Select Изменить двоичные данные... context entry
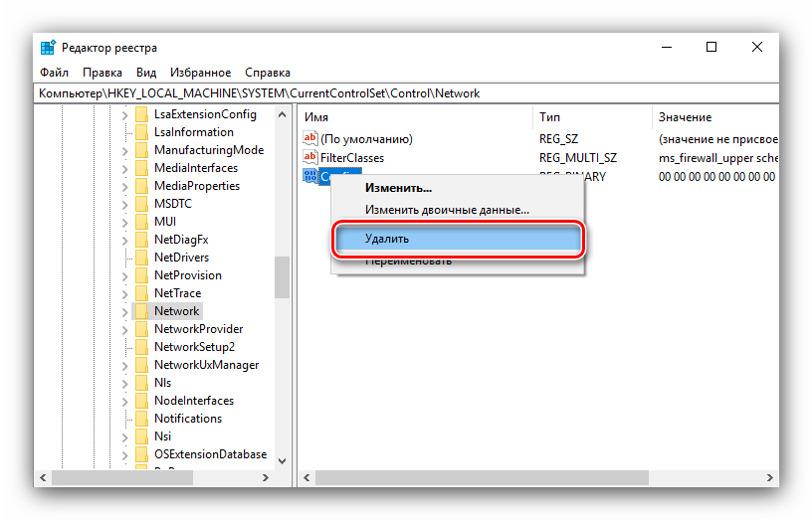This screenshot has width=812, height=520. coord(447,210)
